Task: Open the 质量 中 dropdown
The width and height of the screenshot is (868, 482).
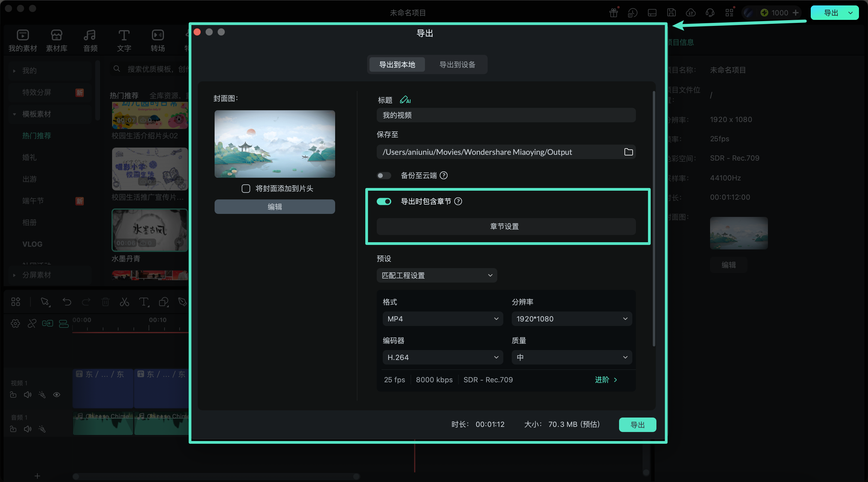Action: (x=572, y=357)
